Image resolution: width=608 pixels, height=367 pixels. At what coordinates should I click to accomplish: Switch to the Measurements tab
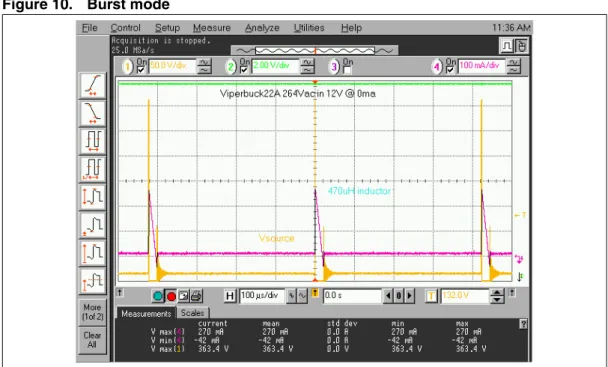pos(146,313)
